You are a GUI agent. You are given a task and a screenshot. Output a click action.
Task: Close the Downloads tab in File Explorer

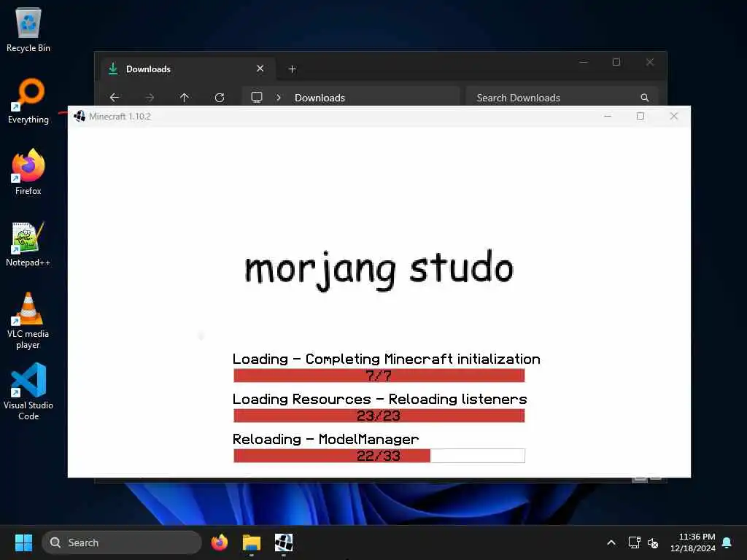pyautogui.click(x=260, y=69)
